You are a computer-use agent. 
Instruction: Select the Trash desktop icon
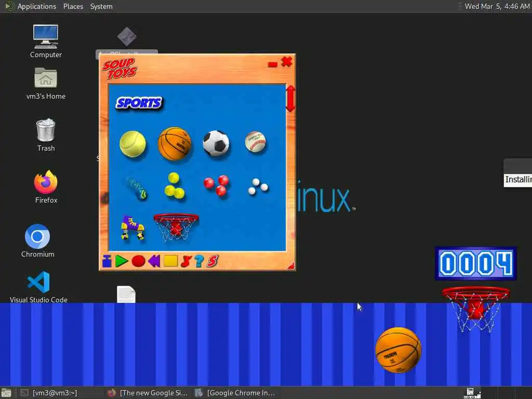click(x=46, y=135)
